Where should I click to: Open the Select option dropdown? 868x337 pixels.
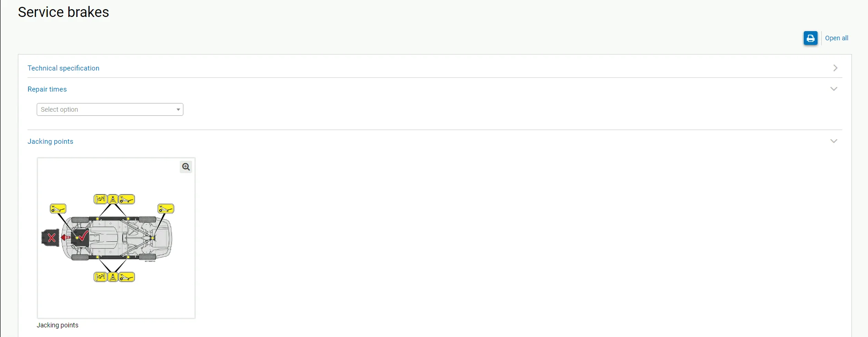coord(110,109)
